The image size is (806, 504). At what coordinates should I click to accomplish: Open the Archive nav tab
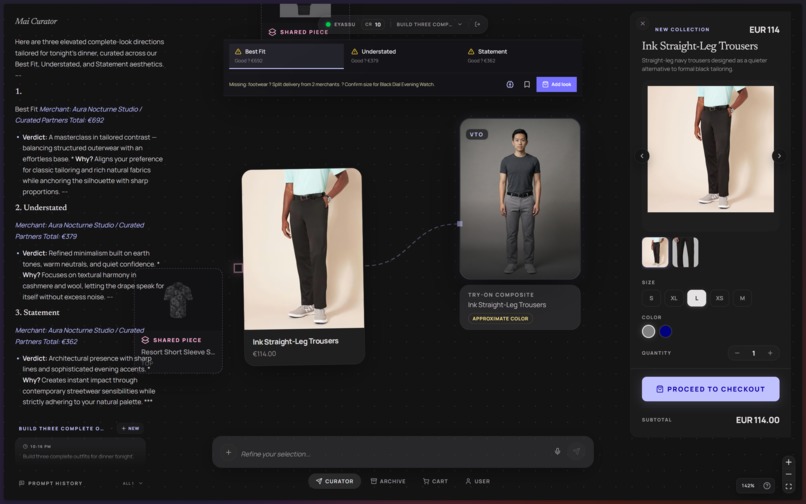click(388, 481)
